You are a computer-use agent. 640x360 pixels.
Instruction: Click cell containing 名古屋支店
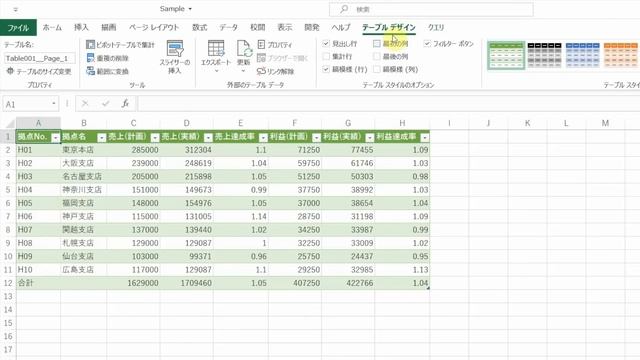point(84,176)
